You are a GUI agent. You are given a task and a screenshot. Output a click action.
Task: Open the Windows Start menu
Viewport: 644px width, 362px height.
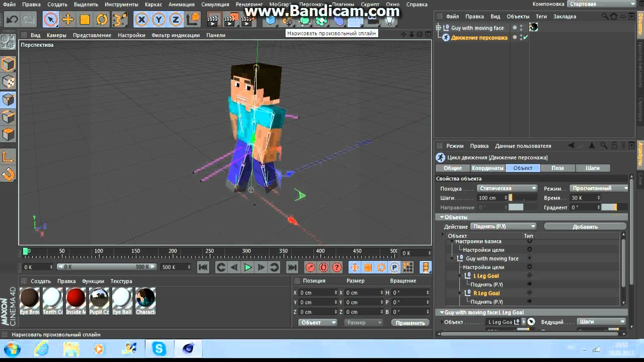(x=12, y=348)
